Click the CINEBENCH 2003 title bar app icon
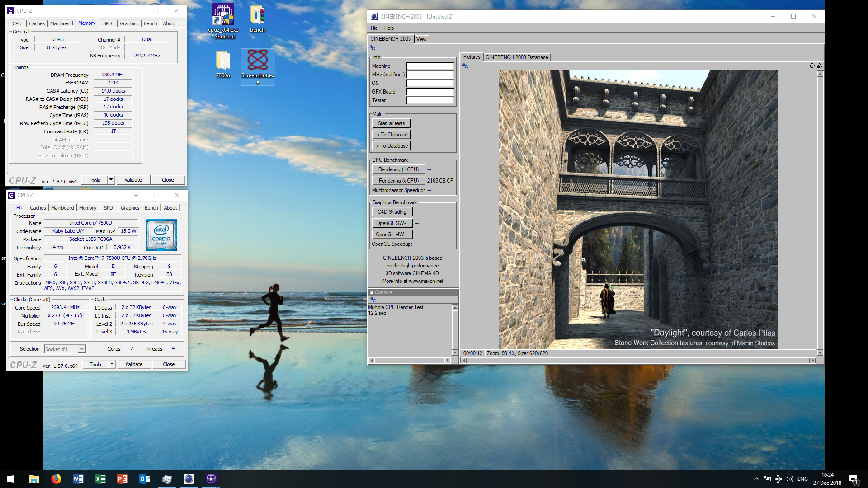 (x=374, y=16)
